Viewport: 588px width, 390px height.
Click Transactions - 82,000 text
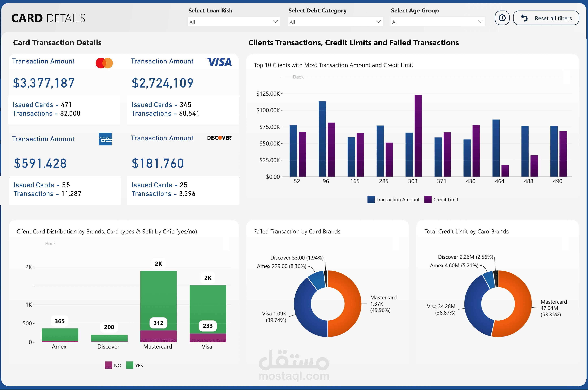pos(46,113)
